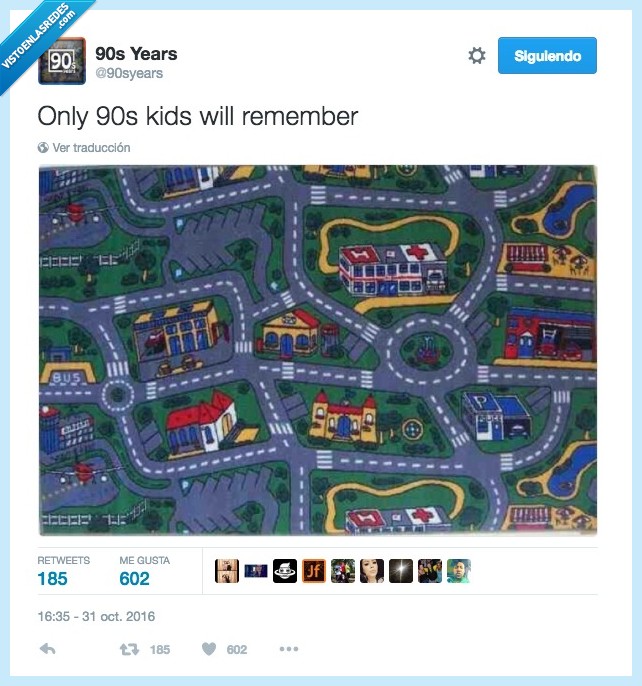This screenshot has height=686, width=642.
Task: Click the retweet icon
Action: pyautogui.click(x=130, y=649)
